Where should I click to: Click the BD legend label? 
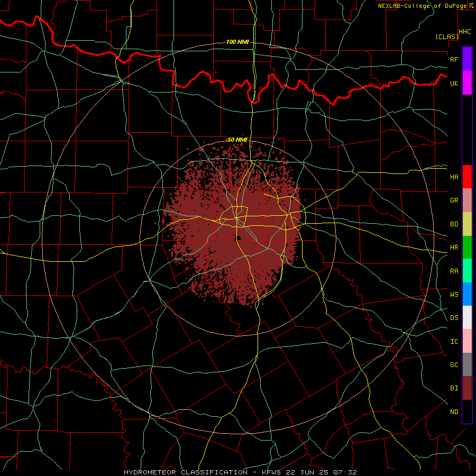(454, 224)
